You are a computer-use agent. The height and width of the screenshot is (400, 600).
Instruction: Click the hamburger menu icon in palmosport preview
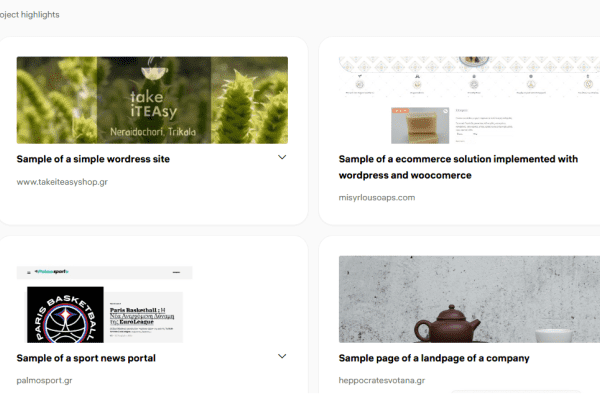click(29, 273)
